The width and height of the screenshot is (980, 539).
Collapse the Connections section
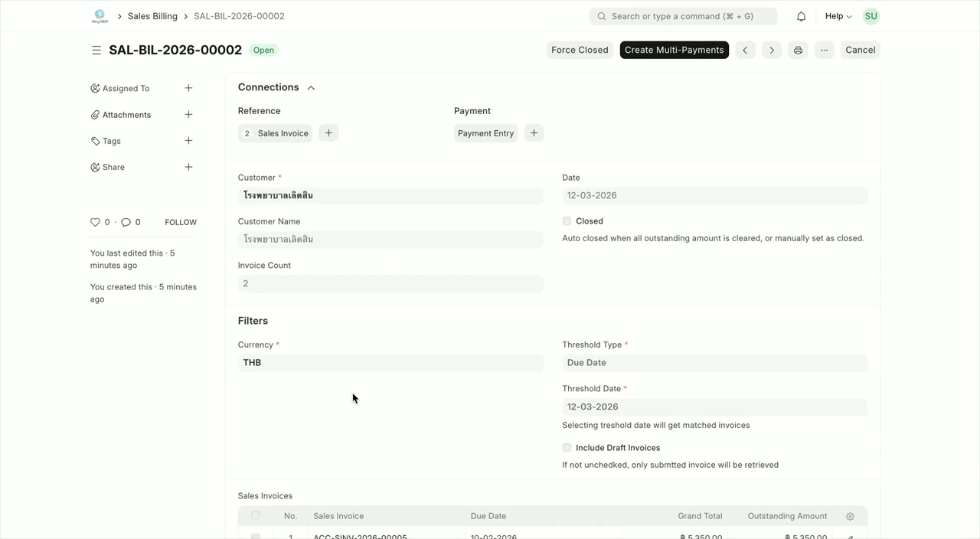click(x=311, y=88)
